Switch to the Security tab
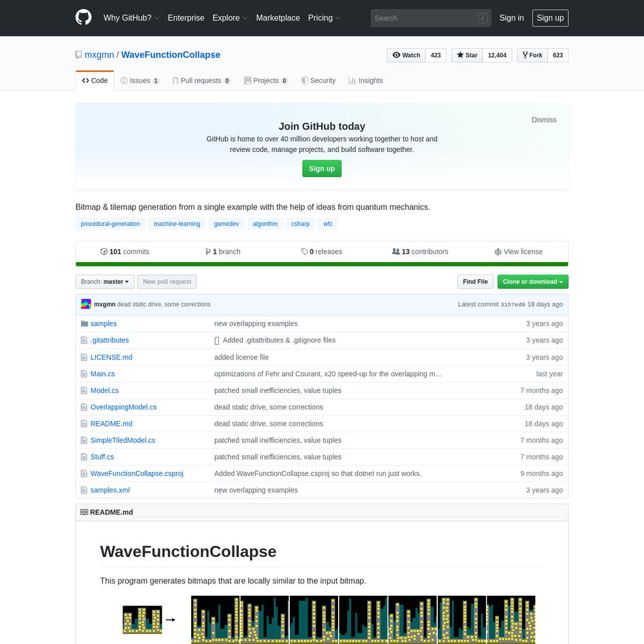 (x=318, y=80)
